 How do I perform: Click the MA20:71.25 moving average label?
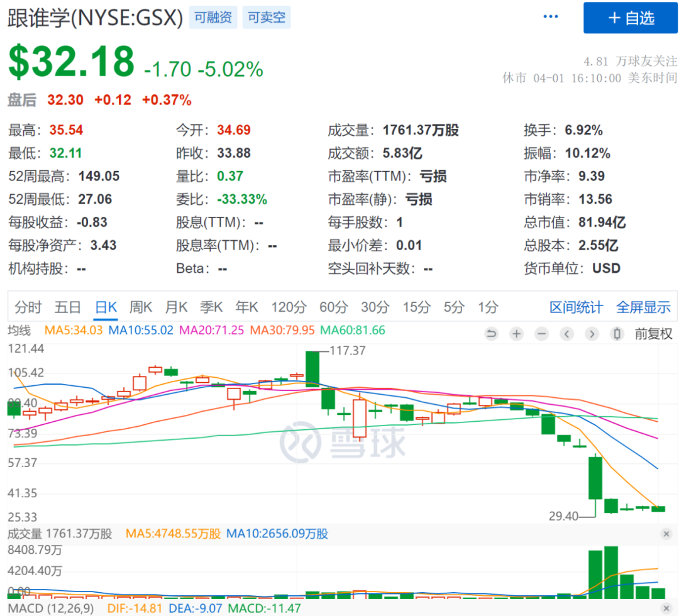point(212,330)
